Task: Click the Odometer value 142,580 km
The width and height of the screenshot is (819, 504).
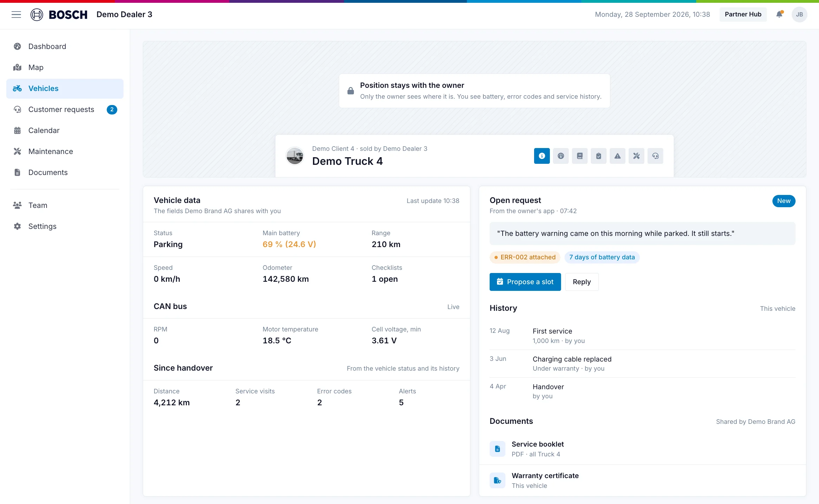Action: point(286,279)
